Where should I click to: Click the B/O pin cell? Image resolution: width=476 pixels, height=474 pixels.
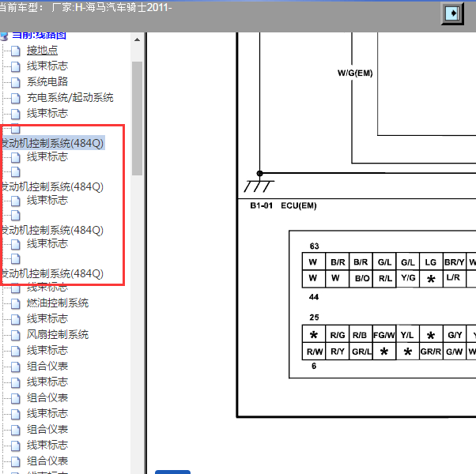click(361, 278)
